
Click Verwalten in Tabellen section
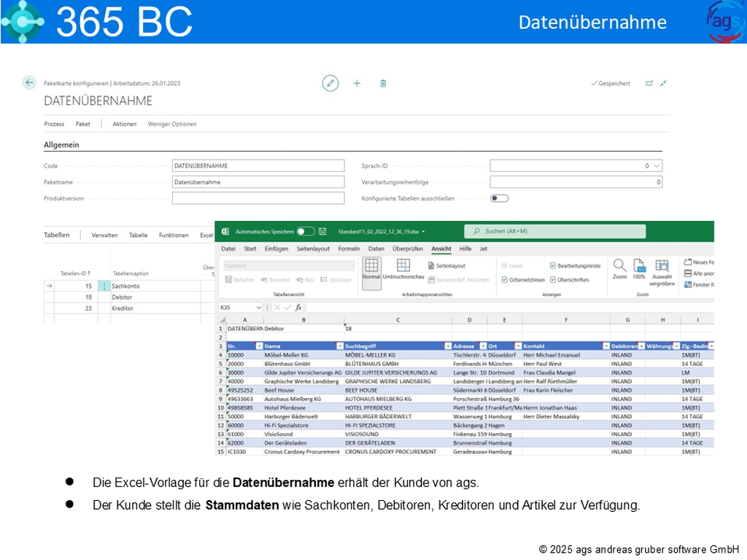point(104,236)
